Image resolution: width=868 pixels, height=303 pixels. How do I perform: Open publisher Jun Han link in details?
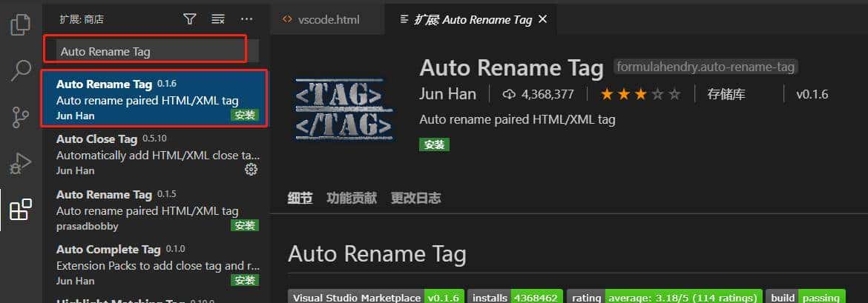448,94
